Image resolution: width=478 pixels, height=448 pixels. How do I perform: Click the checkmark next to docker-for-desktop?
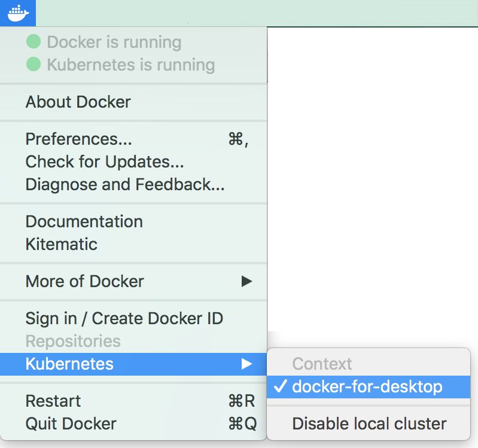tap(280, 386)
